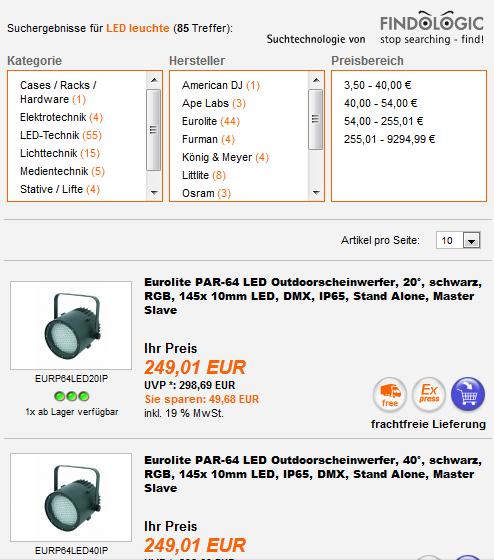Click 'Sie sparen: 49,68 EUR' text
The image size is (494, 560).
pos(201,399)
